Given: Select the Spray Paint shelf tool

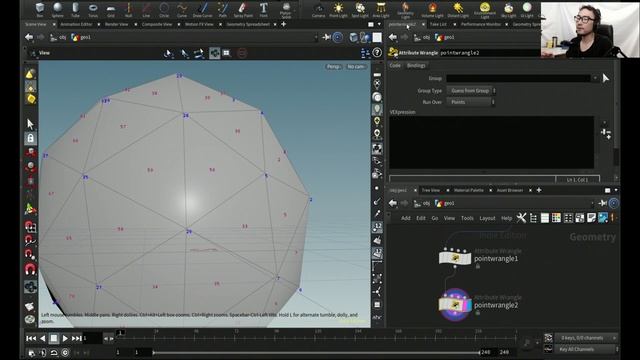Looking at the screenshot, I should [x=243, y=9].
